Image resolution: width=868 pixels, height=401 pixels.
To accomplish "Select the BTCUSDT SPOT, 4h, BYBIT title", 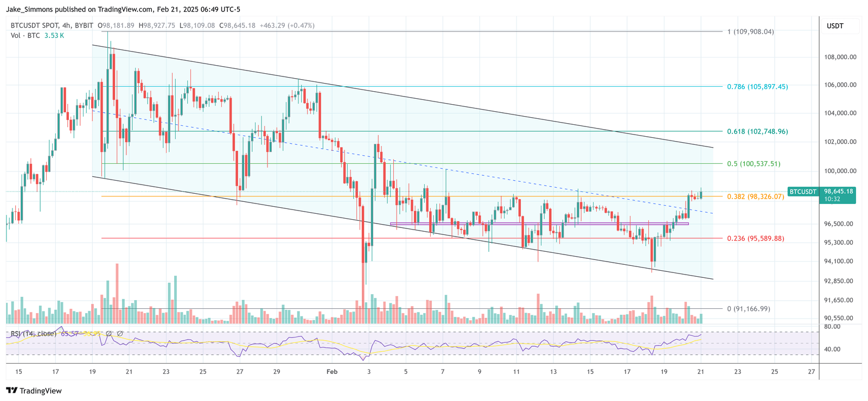I will click(x=52, y=26).
